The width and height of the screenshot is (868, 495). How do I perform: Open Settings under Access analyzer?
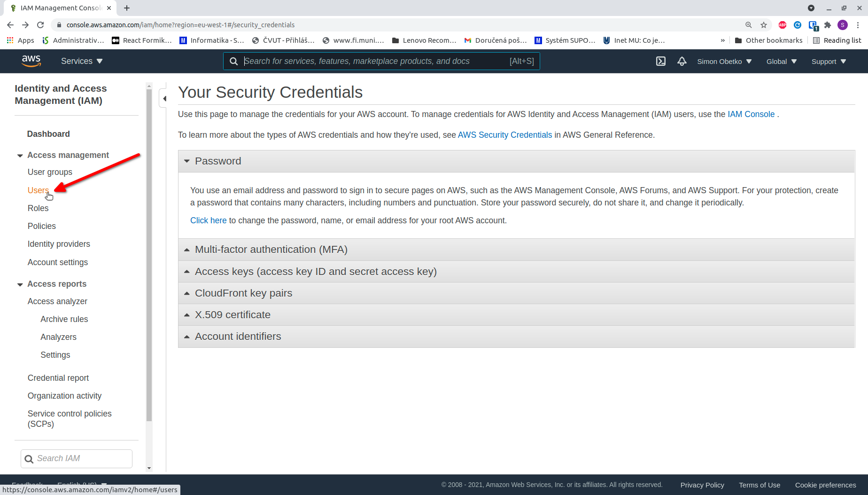[55, 355]
